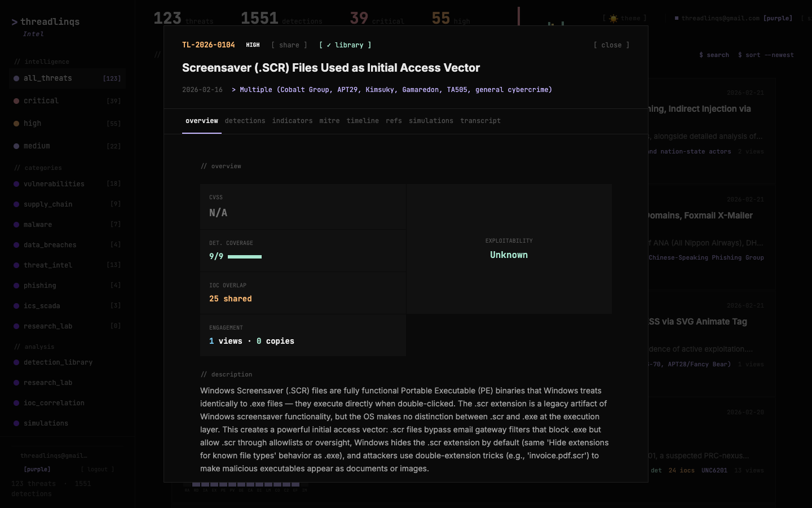Viewport: 812px width, 508px height.
Task: Click the DET. COVERAGE progress bar
Action: (245, 257)
